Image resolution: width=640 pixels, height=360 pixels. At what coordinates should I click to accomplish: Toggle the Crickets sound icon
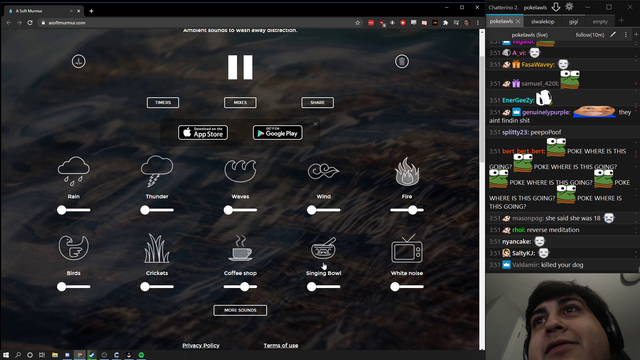point(157,248)
